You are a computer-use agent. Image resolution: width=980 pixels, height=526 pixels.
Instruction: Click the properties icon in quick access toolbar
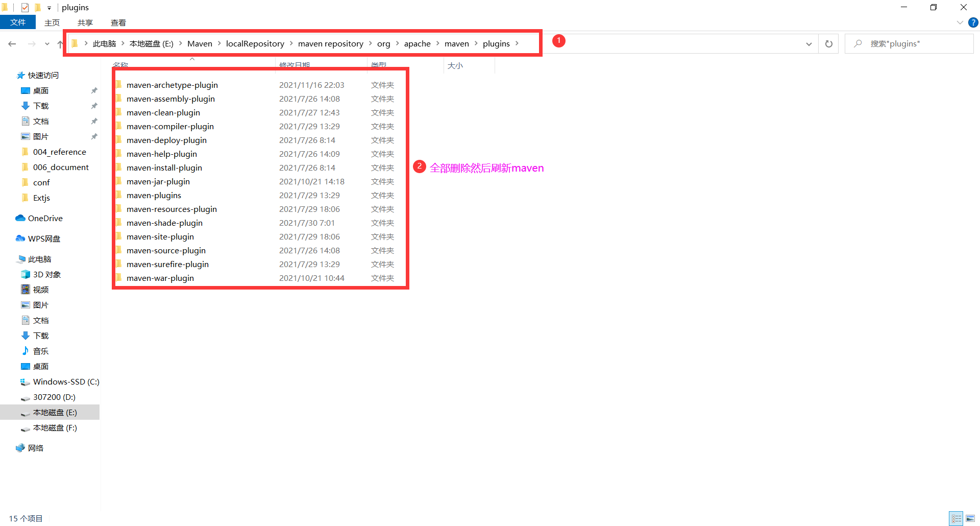pyautogui.click(x=24, y=8)
